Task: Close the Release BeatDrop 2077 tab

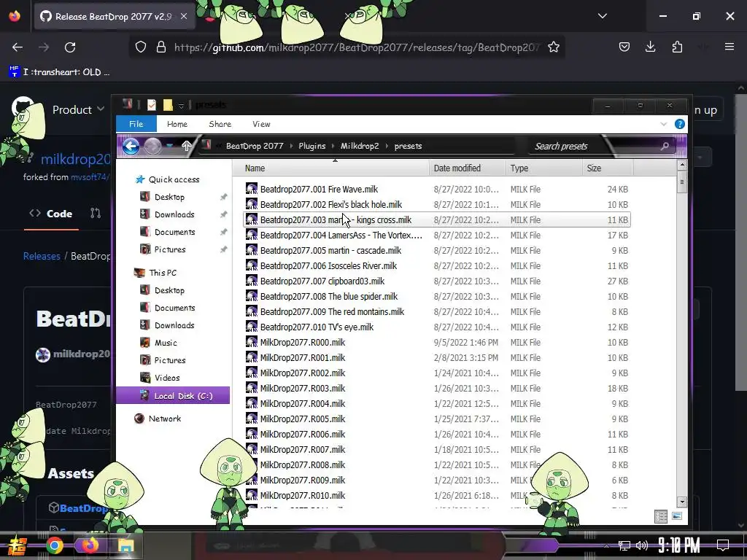Action: point(184,16)
